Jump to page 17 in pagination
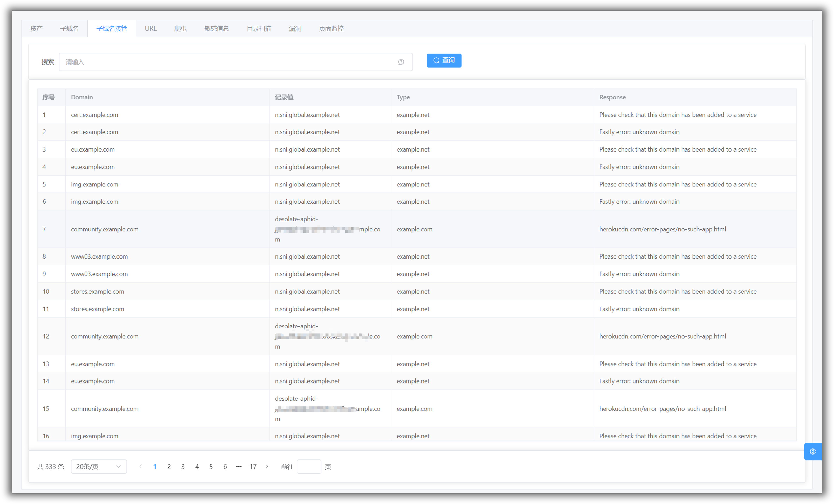This screenshot has height=504, width=834. coord(253,466)
